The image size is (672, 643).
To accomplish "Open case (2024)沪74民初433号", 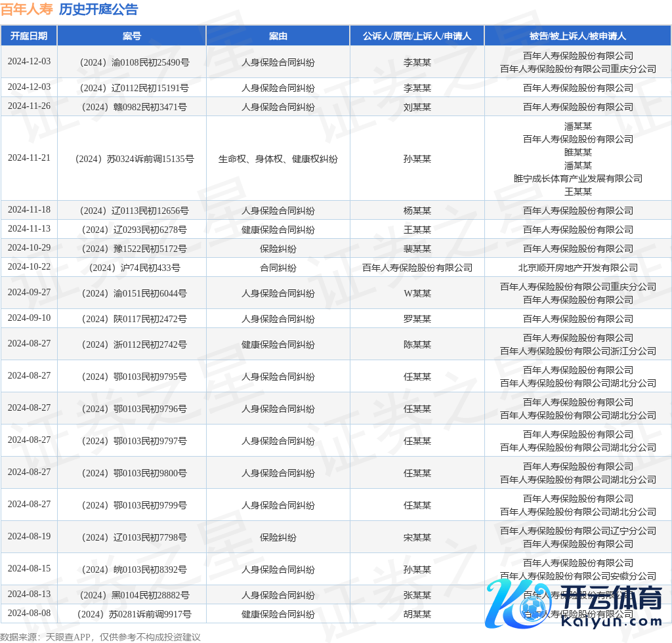I will [x=131, y=268].
